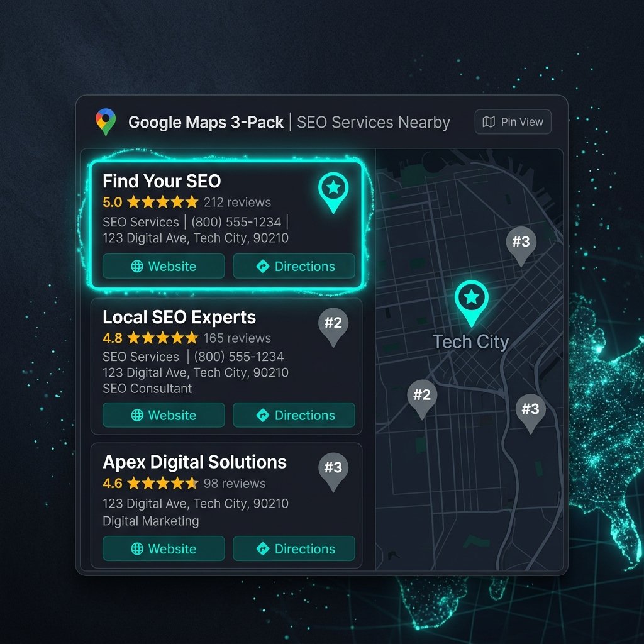The height and width of the screenshot is (644, 644).
Task: Click the SEO Consultant text
Action: pyautogui.click(x=147, y=389)
